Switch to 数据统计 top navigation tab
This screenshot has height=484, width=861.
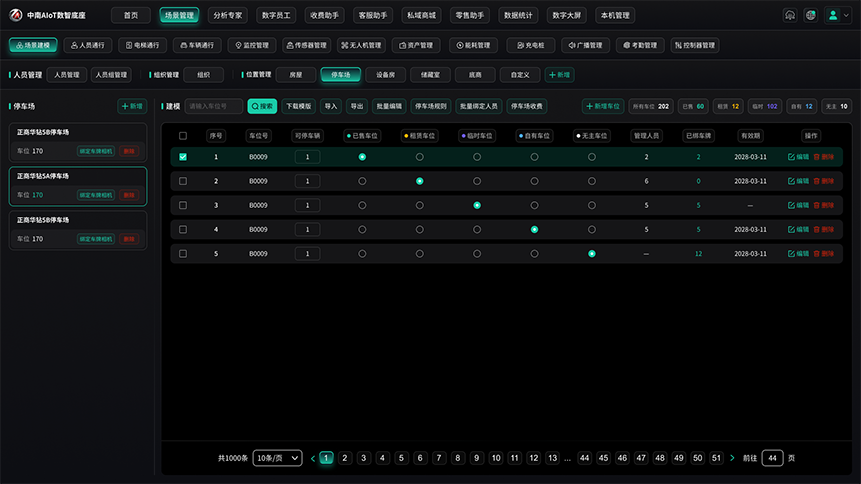[x=518, y=15]
